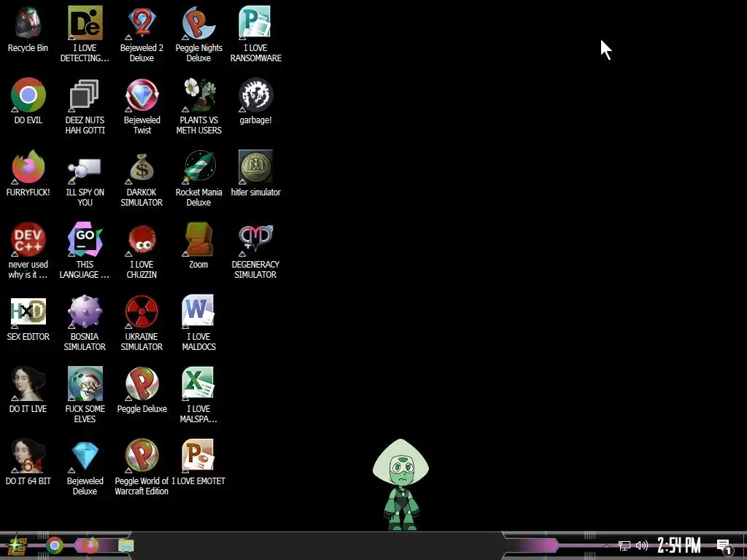
Task: Click the Peridot desktop mascot character
Action: pyautogui.click(x=400, y=484)
